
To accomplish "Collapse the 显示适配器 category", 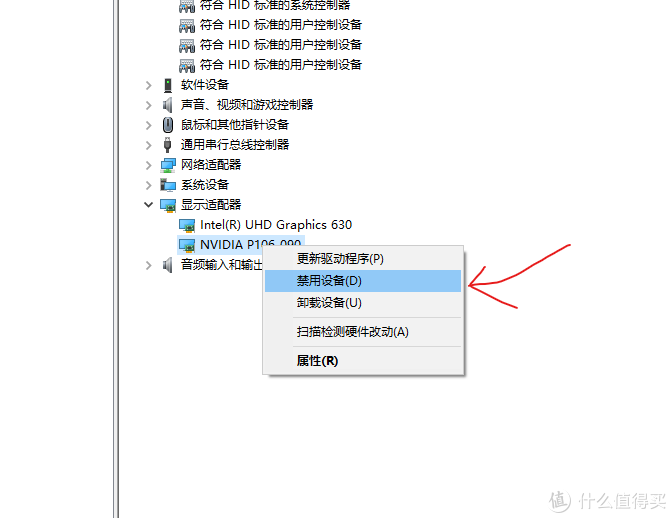I will coord(148,205).
